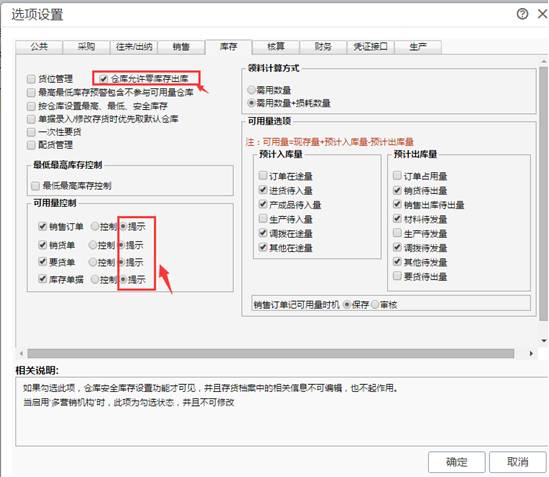This screenshot has width=549, height=477.
Task: Click the 相关说明 description text box
Action: point(282,412)
